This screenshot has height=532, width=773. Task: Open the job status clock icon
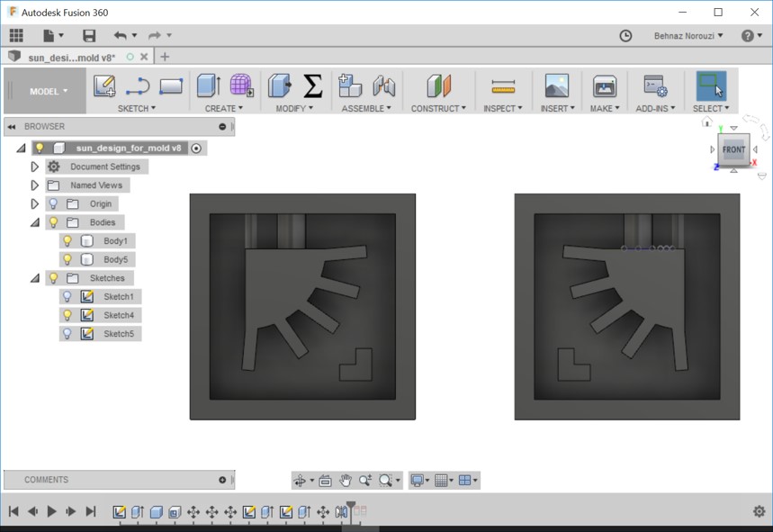tap(625, 35)
